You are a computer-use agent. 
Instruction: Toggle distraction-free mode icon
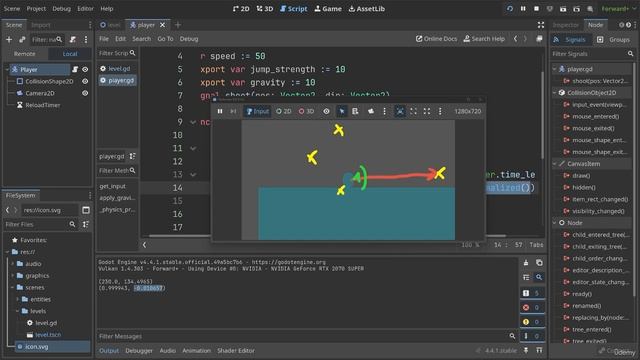click(x=541, y=25)
